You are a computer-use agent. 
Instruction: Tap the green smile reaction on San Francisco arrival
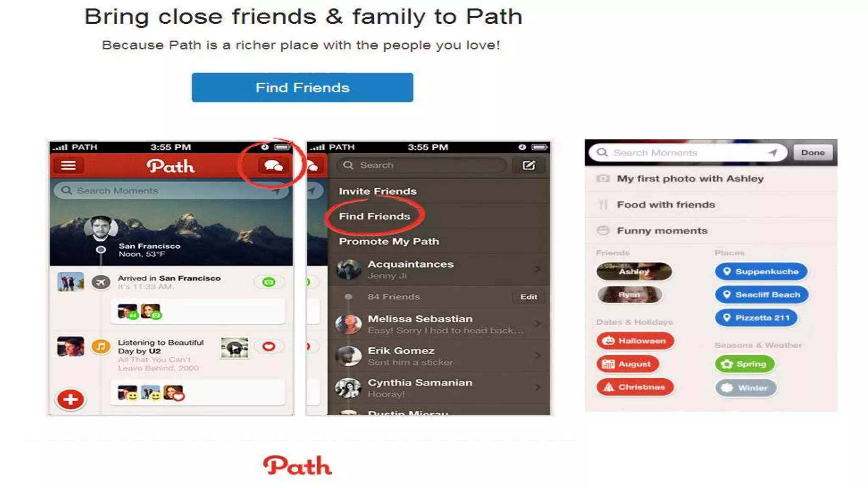point(269,282)
